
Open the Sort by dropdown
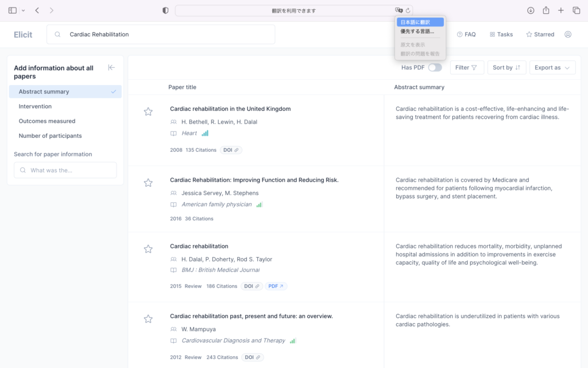(506, 67)
